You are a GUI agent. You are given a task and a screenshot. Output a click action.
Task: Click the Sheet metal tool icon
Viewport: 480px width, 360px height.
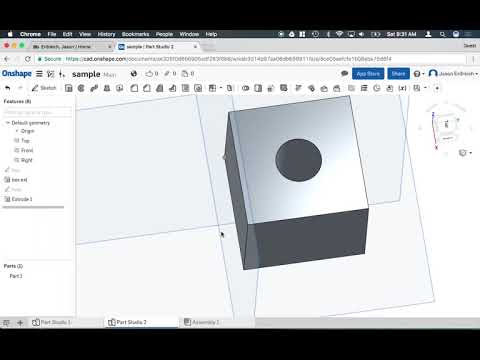[417, 88]
